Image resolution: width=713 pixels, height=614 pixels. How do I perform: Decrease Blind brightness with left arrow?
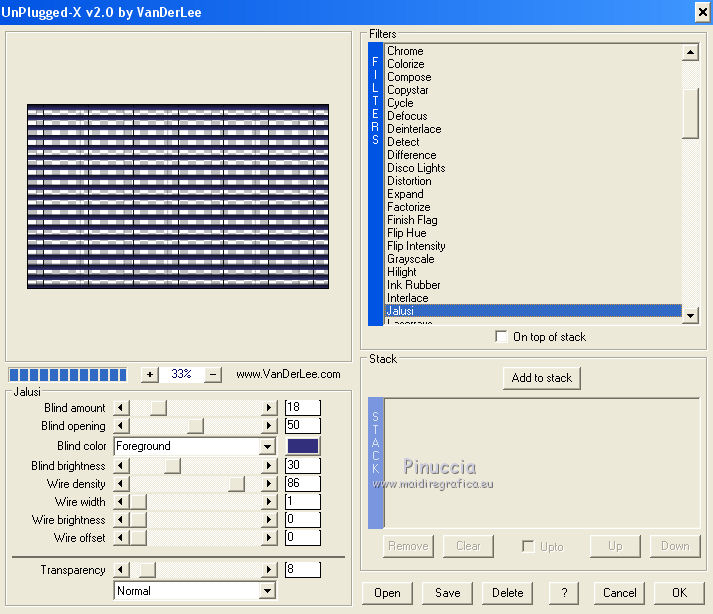tap(121, 466)
